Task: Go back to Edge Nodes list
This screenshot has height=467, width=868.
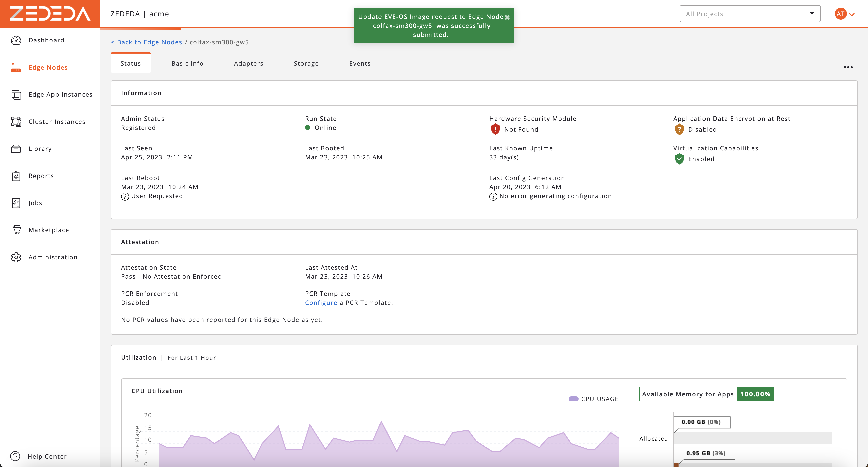Action: pos(146,42)
